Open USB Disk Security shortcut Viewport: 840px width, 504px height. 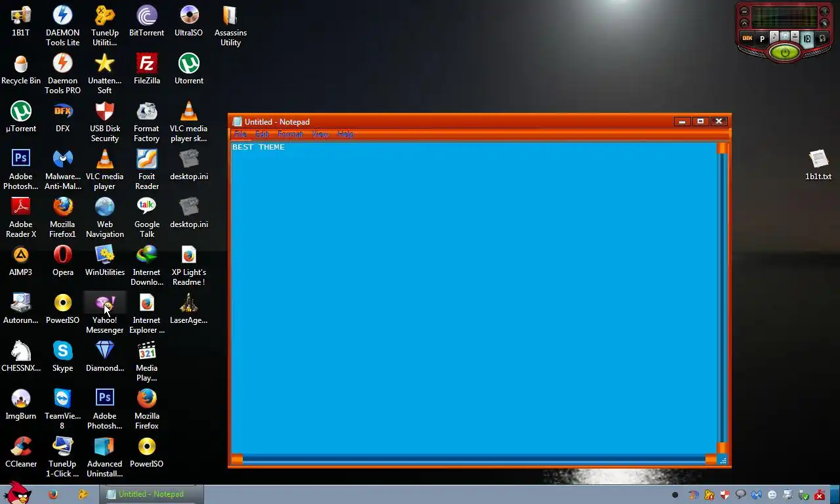(x=105, y=121)
